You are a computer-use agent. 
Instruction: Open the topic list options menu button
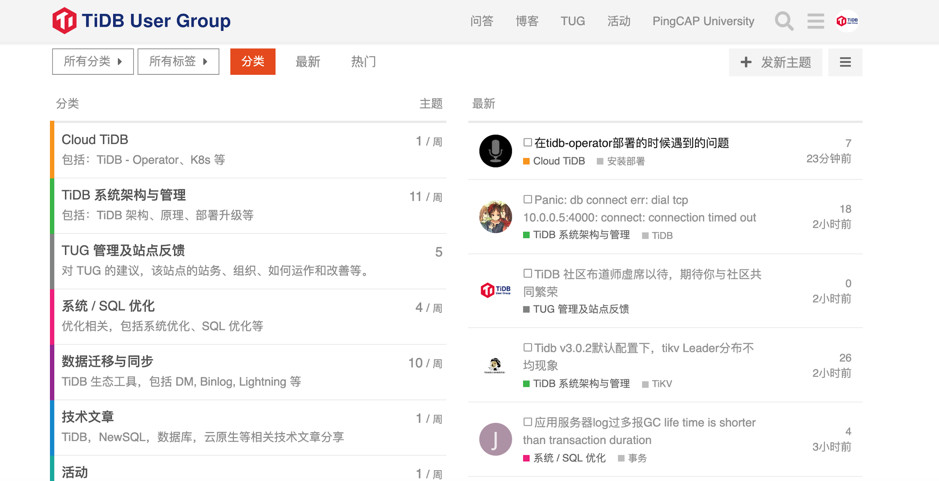[845, 62]
